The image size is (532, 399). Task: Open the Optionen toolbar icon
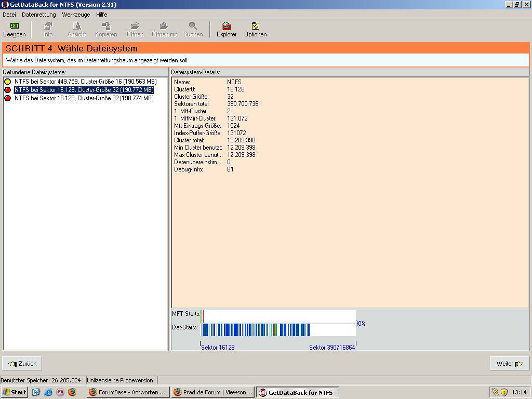point(256,26)
